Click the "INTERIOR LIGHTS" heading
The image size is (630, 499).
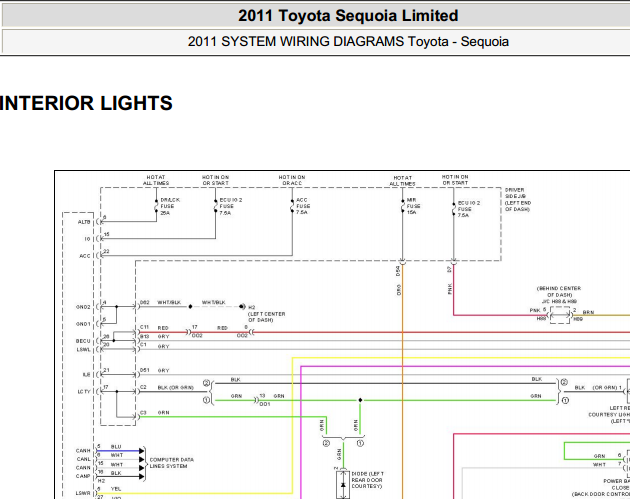click(x=86, y=103)
